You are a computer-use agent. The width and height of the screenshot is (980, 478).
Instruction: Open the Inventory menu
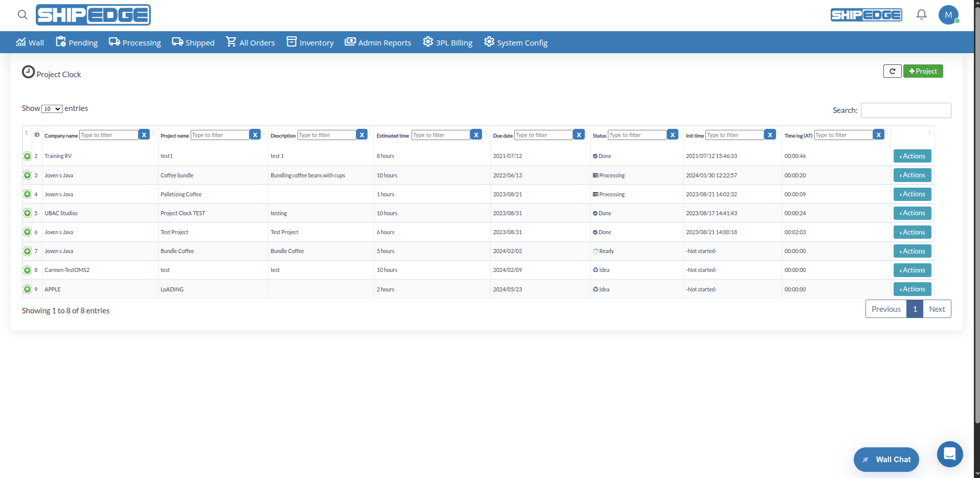pyautogui.click(x=310, y=42)
